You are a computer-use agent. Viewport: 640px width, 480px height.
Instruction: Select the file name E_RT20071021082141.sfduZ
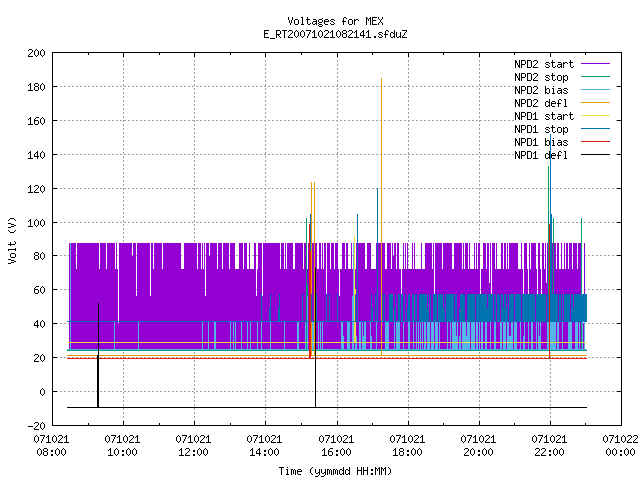335,34
